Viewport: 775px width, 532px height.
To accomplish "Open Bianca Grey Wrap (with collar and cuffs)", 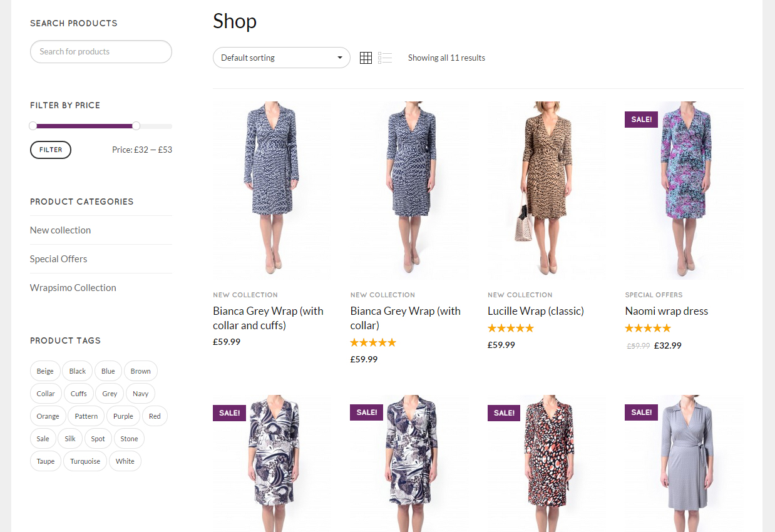I will [x=268, y=318].
